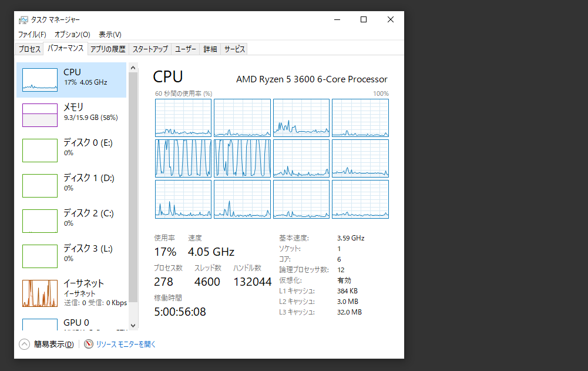The height and width of the screenshot is (371, 588).
Task: Click sidebar scrollbar down arrow
Action: pos(133,326)
